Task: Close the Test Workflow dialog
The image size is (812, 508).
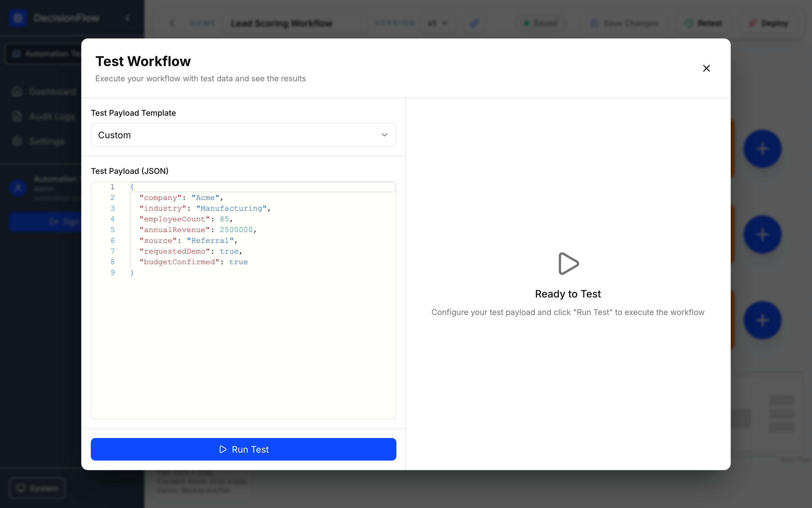Action: [706, 68]
